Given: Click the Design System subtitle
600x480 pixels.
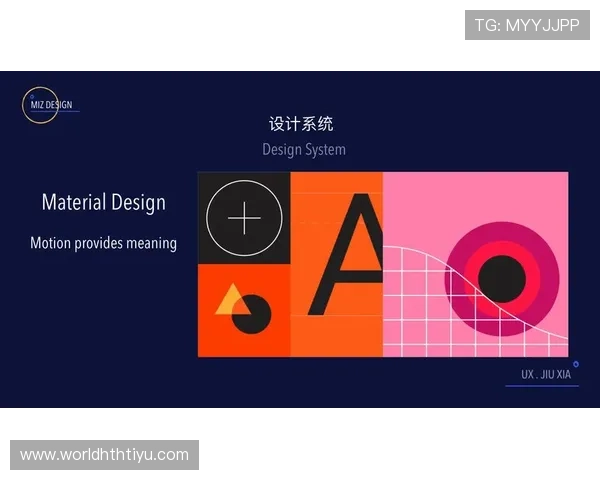Looking at the screenshot, I should coord(304,150).
